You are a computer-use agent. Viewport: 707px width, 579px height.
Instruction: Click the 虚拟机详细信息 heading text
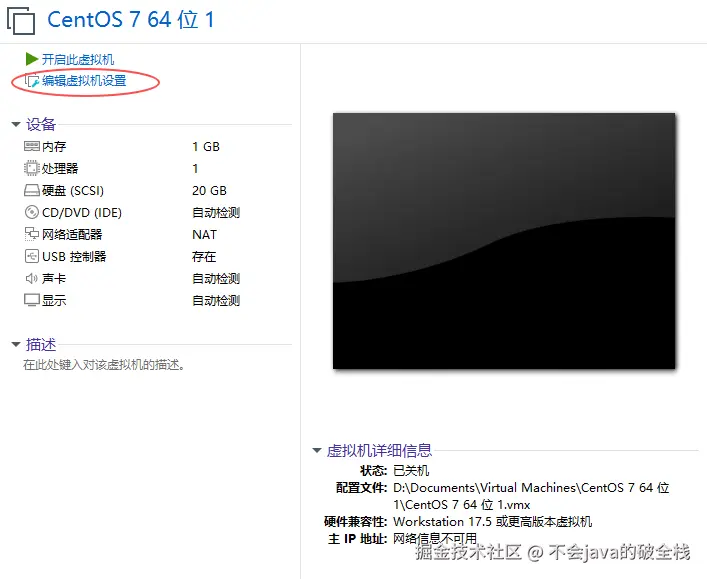[379, 450]
